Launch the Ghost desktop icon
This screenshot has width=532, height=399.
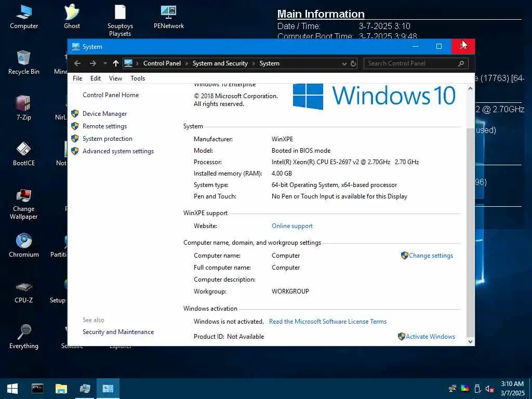[x=72, y=16]
